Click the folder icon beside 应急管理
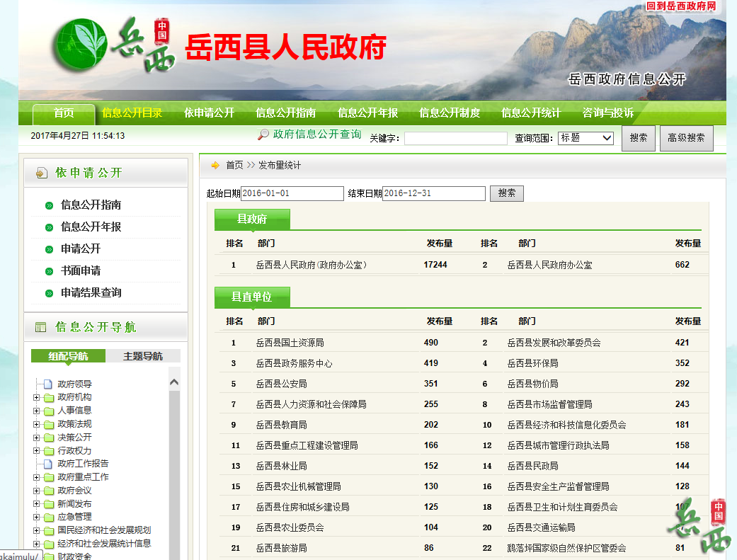 coord(48,518)
